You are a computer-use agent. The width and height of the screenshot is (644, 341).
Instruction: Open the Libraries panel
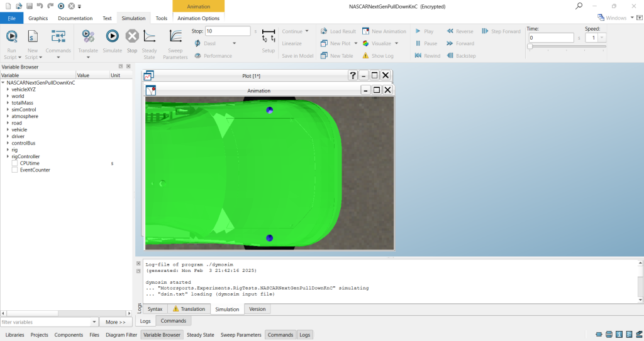click(15, 335)
